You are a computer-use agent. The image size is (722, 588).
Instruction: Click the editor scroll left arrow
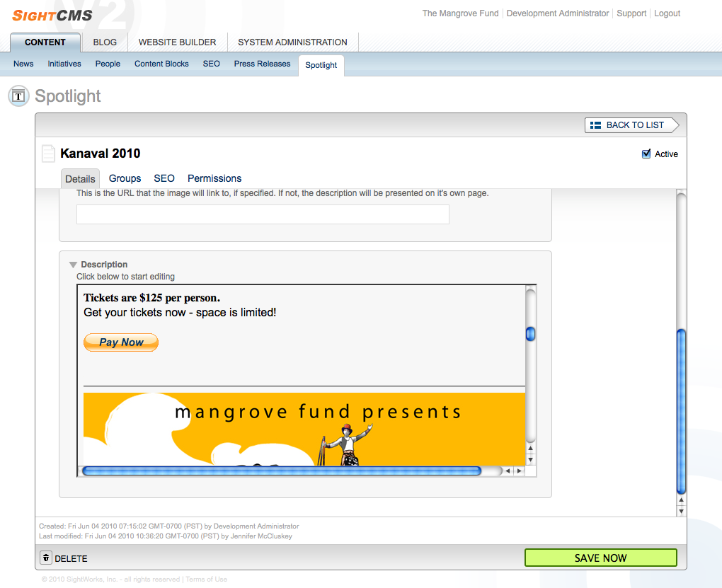click(508, 471)
